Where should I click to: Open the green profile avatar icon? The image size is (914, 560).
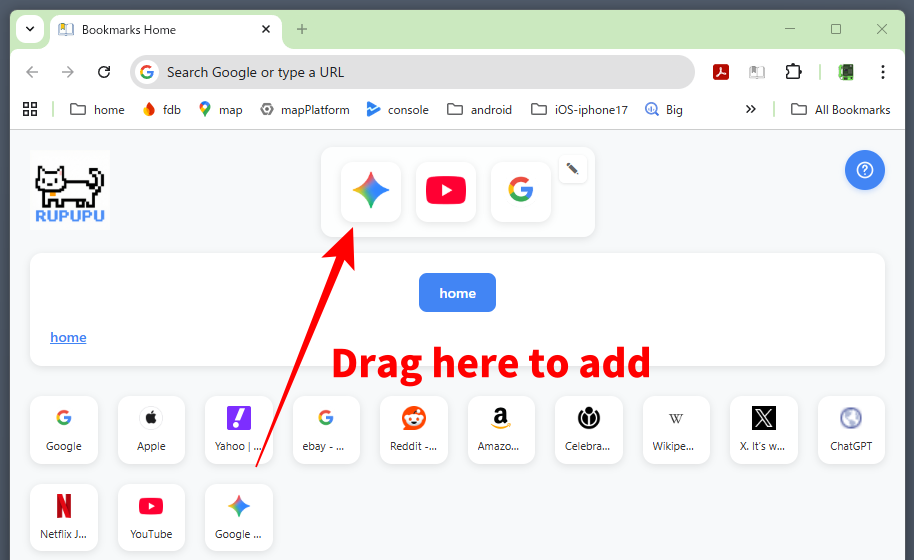coord(846,72)
